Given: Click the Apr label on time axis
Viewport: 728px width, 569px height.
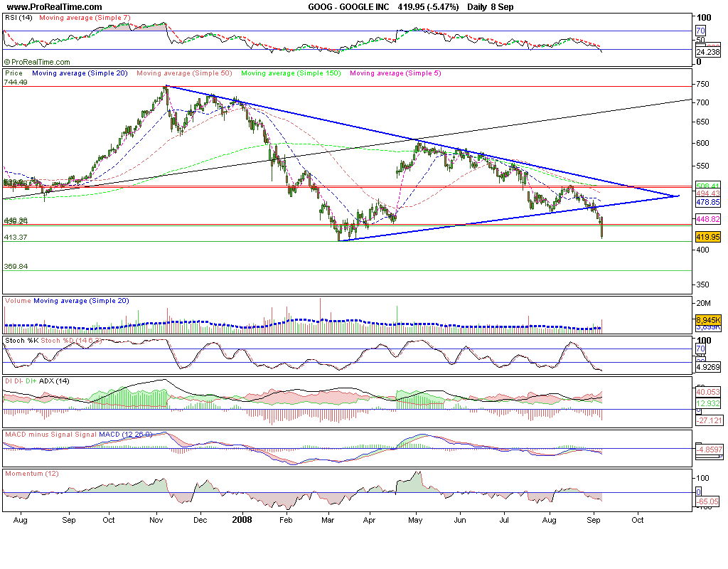Looking at the screenshot, I should (x=369, y=520).
